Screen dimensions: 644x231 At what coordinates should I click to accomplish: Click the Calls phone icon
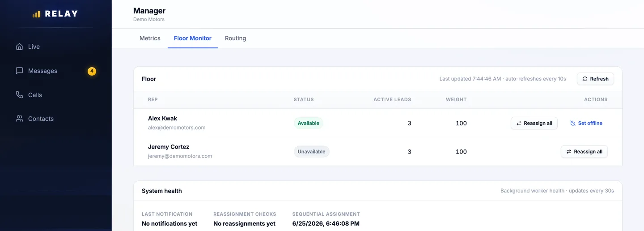pos(19,95)
